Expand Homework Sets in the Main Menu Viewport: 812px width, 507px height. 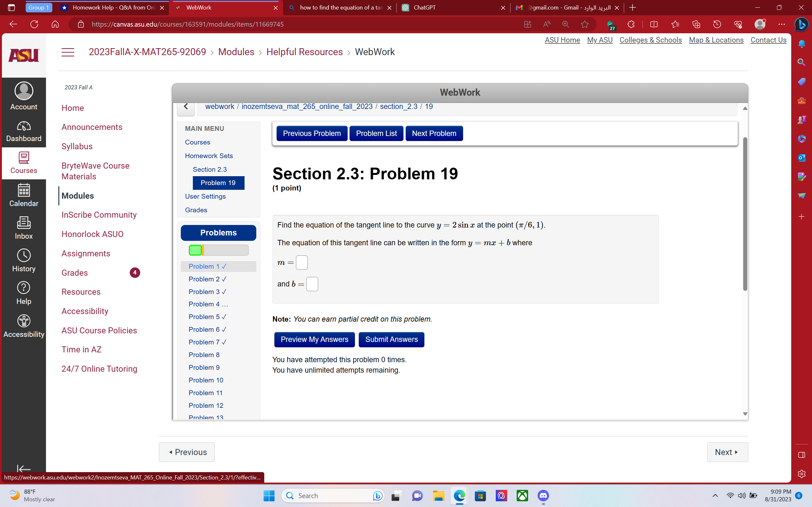(x=208, y=156)
